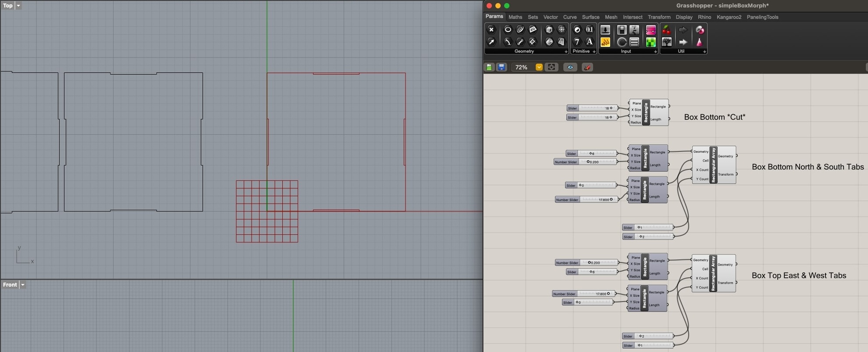Image resolution: width=868 pixels, height=352 pixels.
Task: Click the 17.800 slider in East & West group
Action: (x=583, y=294)
